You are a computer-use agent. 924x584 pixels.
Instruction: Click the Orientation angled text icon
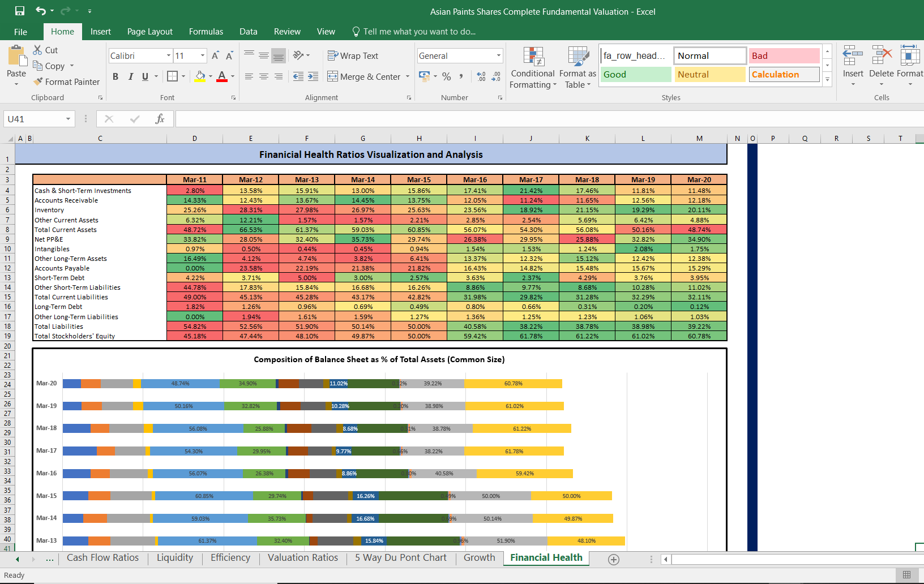[x=298, y=55]
